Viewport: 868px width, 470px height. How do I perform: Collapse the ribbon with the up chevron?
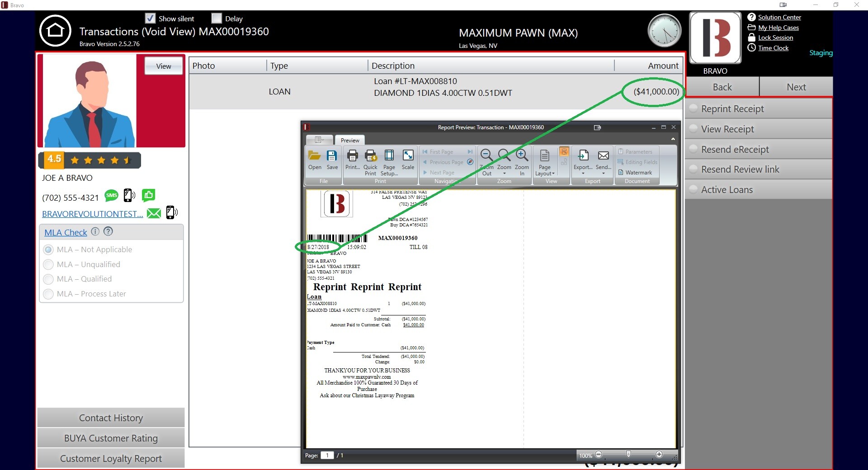pyautogui.click(x=673, y=139)
